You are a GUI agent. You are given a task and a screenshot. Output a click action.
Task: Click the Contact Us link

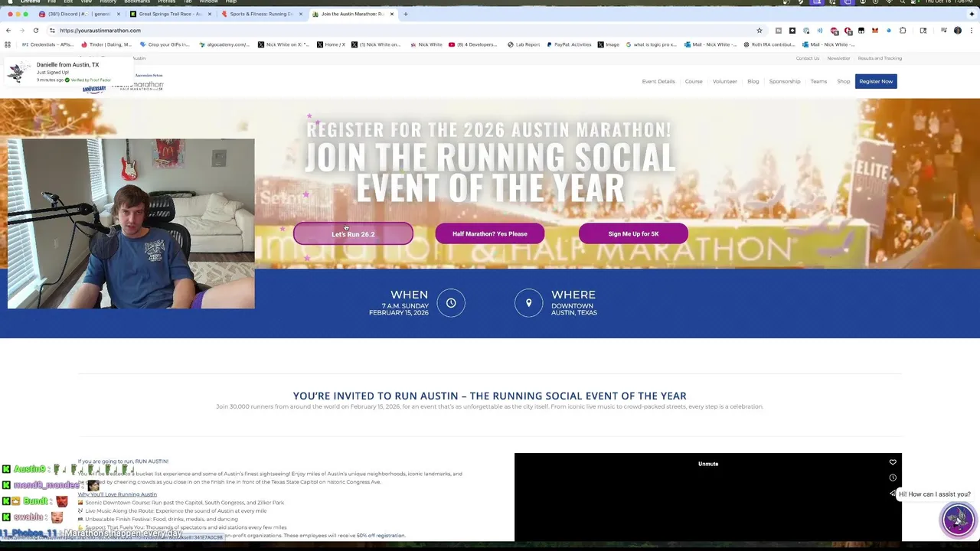tap(807, 58)
